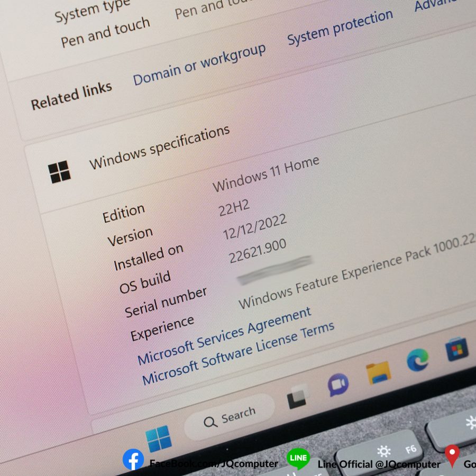Click the Windows logo beside Windows specifications
476x476 pixels.
pyautogui.click(x=59, y=172)
